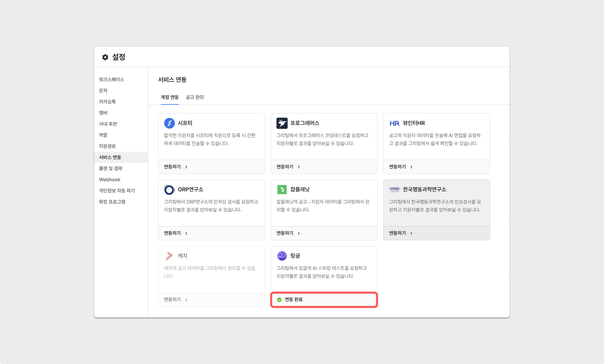Open 카카오톡 settings in the sidebar

107,102
